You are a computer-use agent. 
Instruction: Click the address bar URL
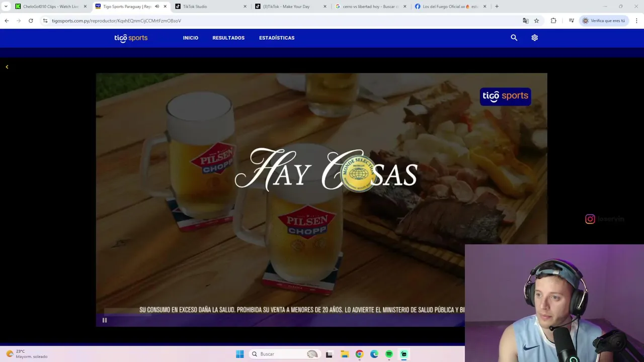(x=116, y=21)
